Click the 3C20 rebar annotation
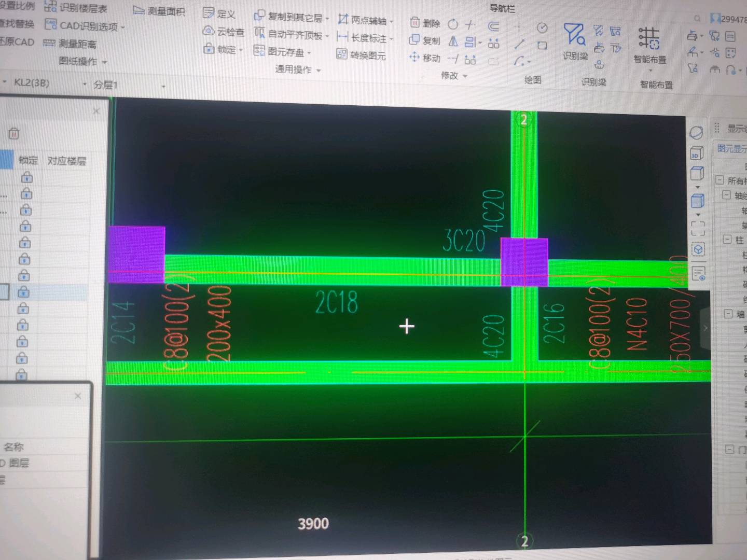This screenshot has width=747, height=560. point(463,241)
